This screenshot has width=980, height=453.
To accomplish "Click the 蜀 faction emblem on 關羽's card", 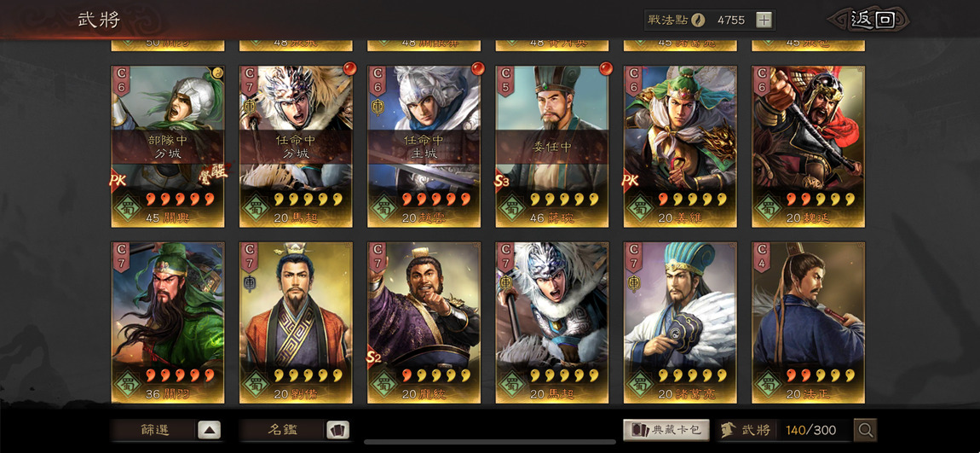I will tap(127, 384).
